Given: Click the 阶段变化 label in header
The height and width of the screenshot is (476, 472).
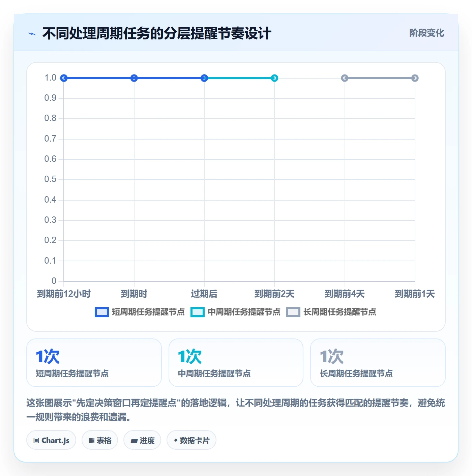Looking at the screenshot, I should (x=426, y=33).
